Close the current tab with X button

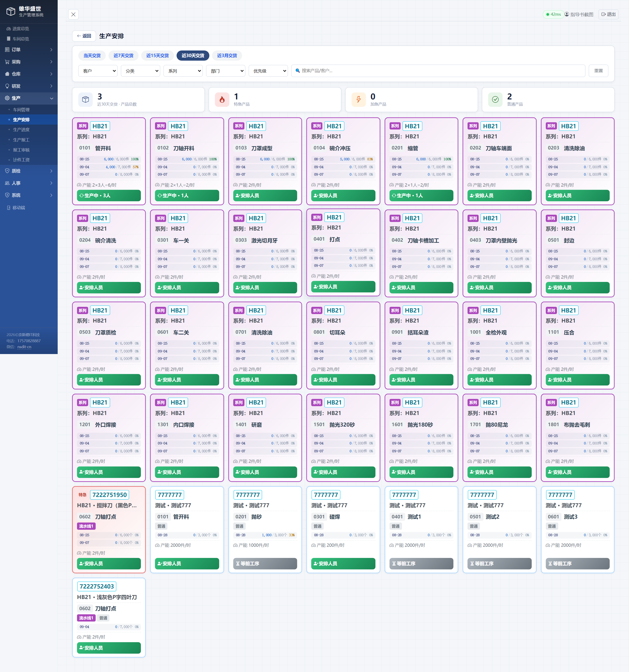(x=73, y=15)
